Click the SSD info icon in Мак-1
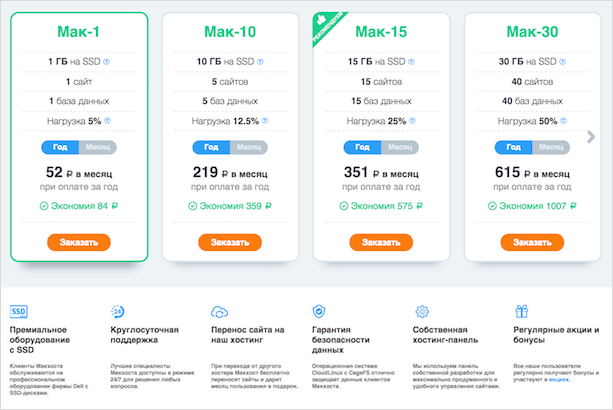The width and height of the screenshot is (613, 410). [x=106, y=62]
